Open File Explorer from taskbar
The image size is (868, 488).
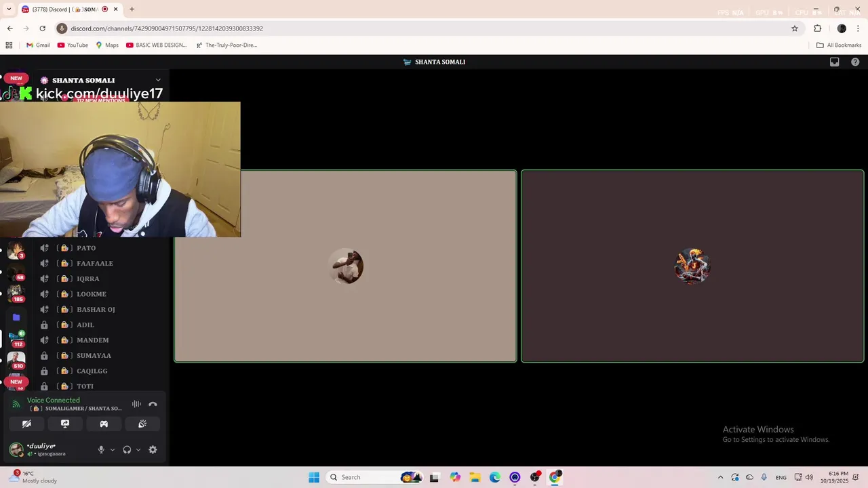point(475,477)
